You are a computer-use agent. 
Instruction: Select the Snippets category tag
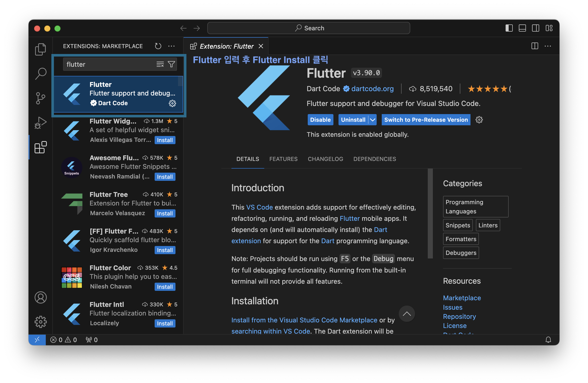point(458,225)
